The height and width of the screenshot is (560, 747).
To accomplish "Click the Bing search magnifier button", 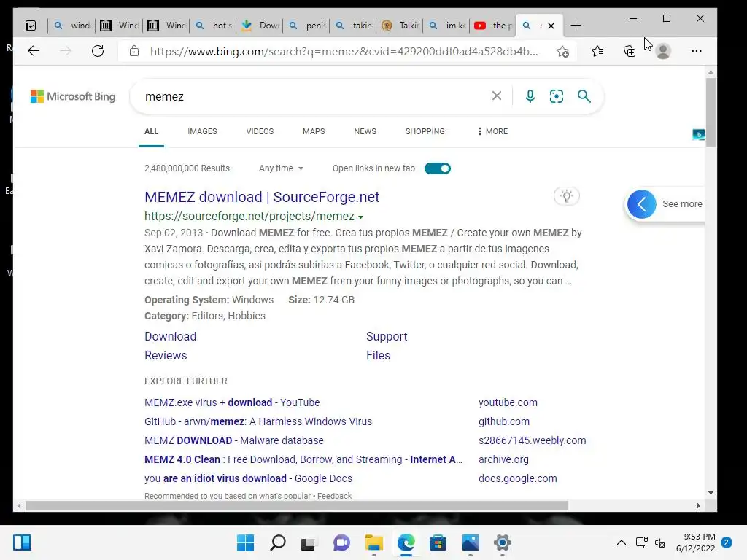I will (x=584, y=96).
